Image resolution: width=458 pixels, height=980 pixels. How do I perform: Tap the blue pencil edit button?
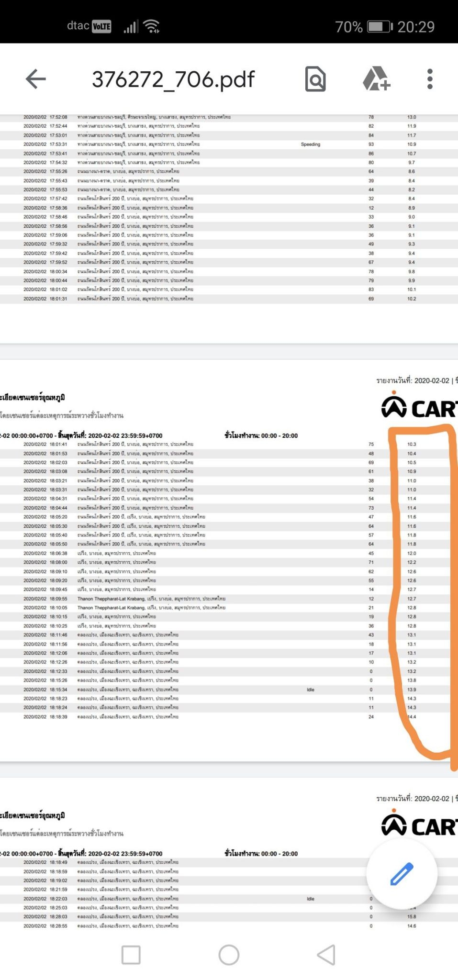tap(402, 873)
